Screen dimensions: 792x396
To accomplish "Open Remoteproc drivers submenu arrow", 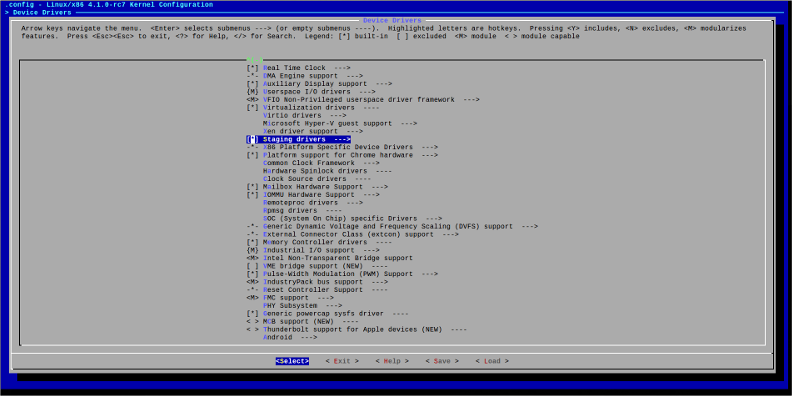I will click(355, 203).
